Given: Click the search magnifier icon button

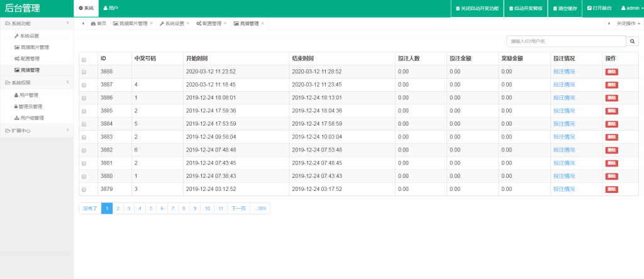Looking at the screenshot, I should pyautogui.click(x=632, y=41).
